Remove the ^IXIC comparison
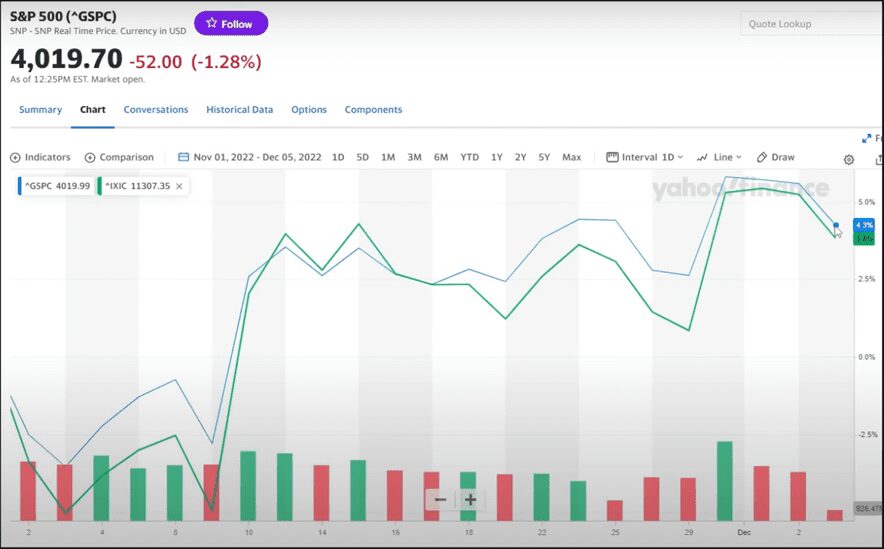This screenshot has width=884, height=549. tap(179, 186)
